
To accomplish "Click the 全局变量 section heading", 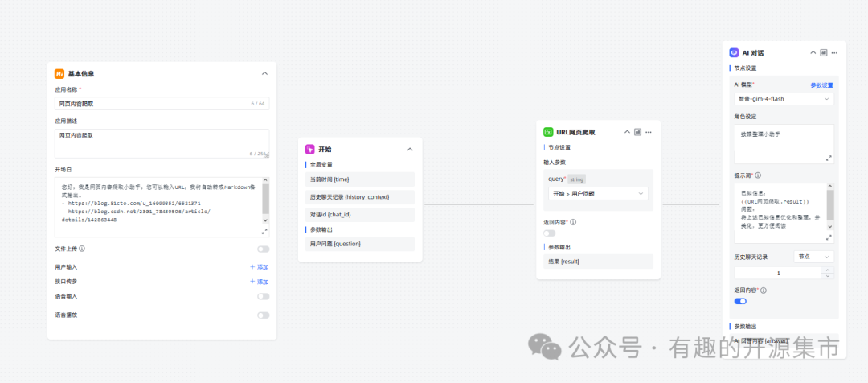I will 321,165.
